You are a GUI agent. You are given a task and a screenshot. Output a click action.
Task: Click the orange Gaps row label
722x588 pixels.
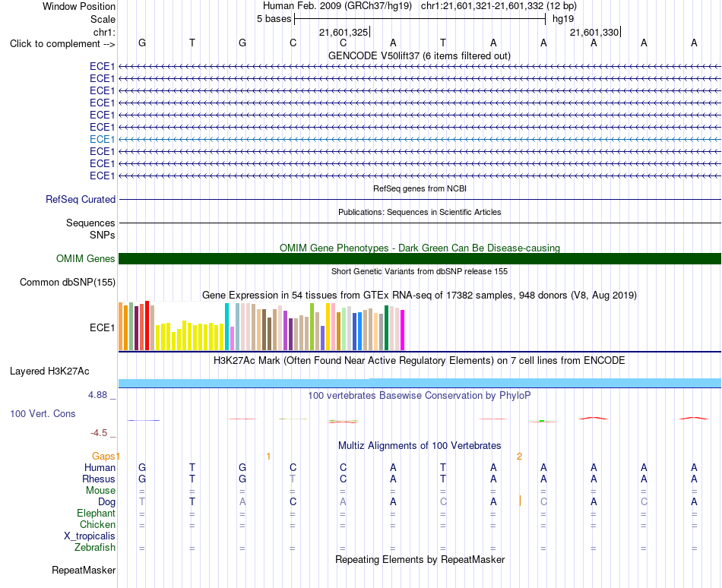[x=103, y=456]
